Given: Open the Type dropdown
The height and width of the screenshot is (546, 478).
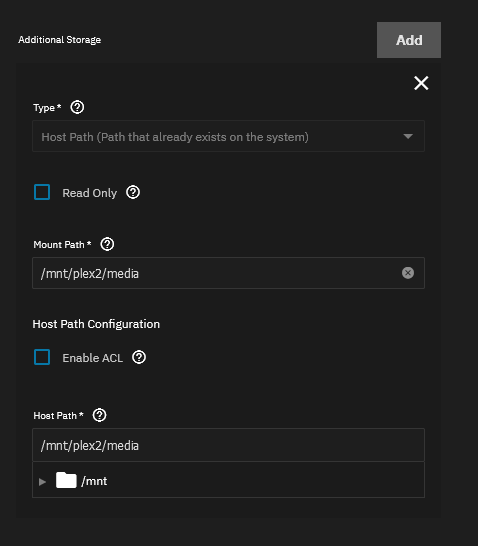Looking at the screenshot, I should coord(228,136).
